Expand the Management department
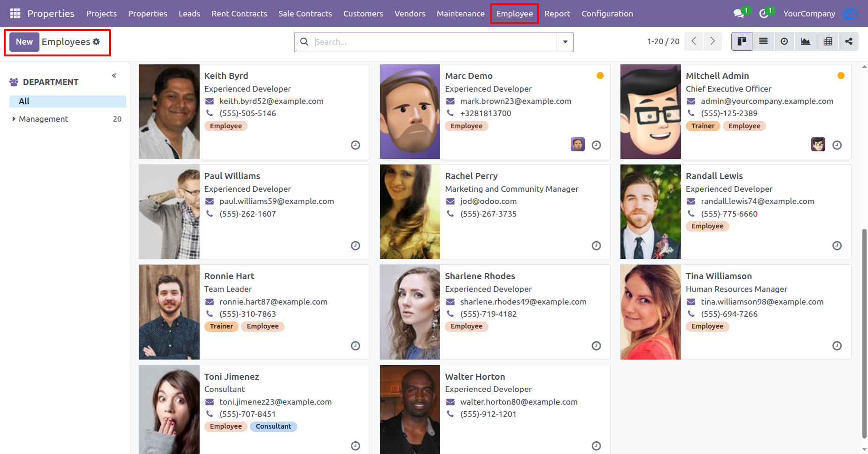The width and height of the screenshot is (868, 454). (x=14, y=119)
